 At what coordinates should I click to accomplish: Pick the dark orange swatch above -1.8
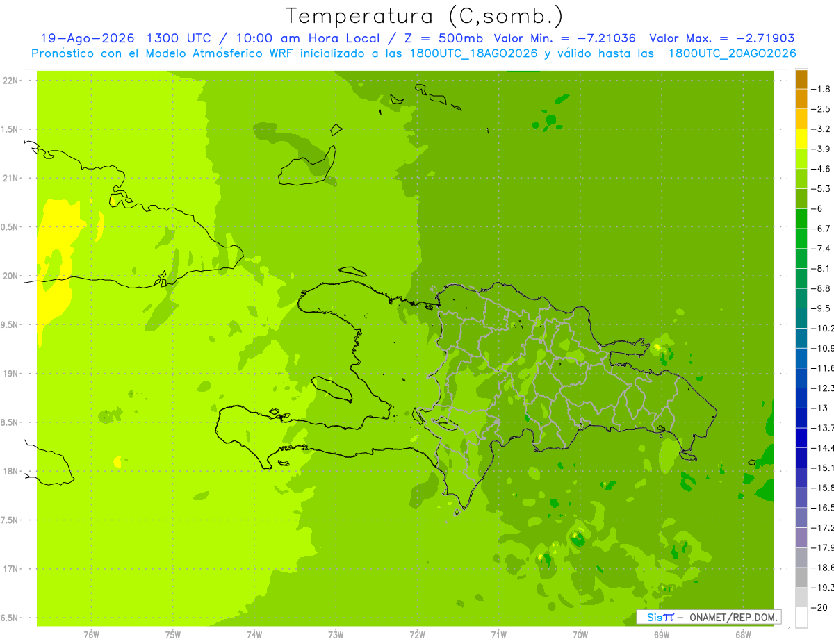click(801, 79)
